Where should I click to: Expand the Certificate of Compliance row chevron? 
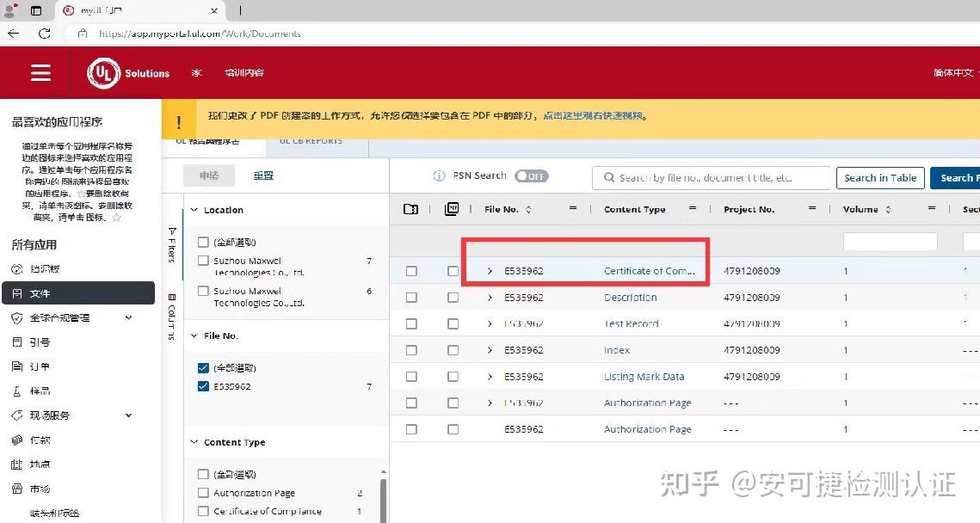coord(491,270)
